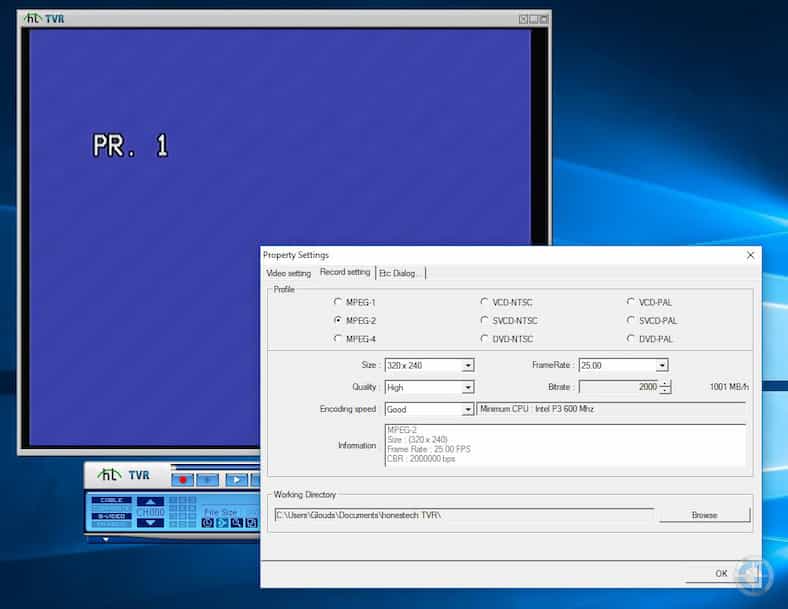Choose the MPEG-4 profile option
This screenshot has height=609, width=788.
pos(338,339)
